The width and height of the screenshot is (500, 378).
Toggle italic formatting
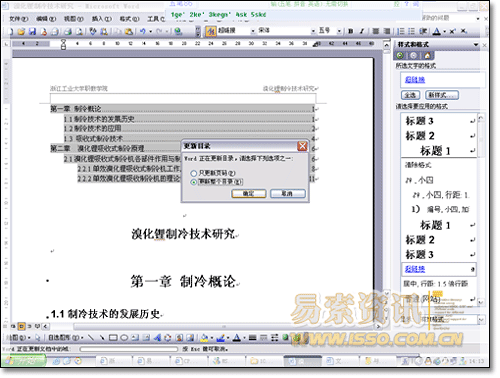click(x=362, y=31)
